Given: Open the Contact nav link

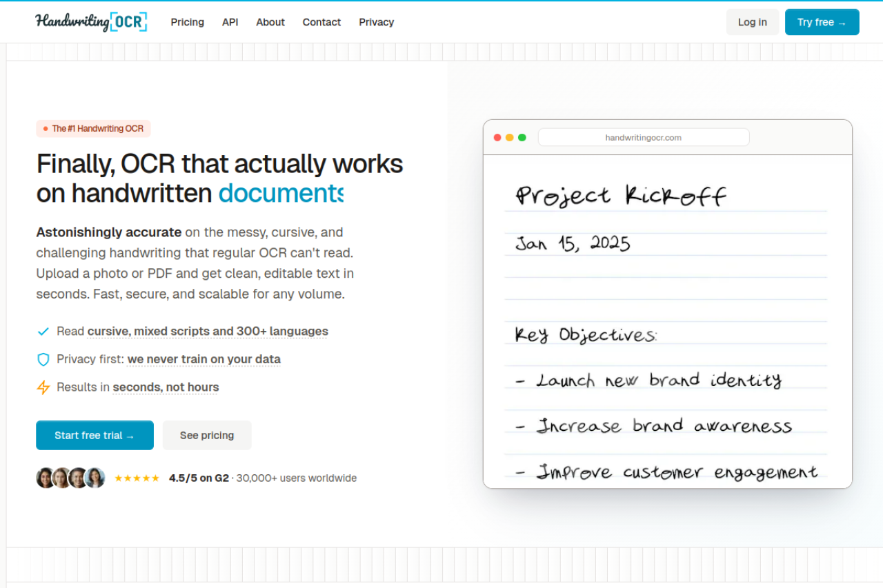Looking at the screenshot, I should coord(321,22).
